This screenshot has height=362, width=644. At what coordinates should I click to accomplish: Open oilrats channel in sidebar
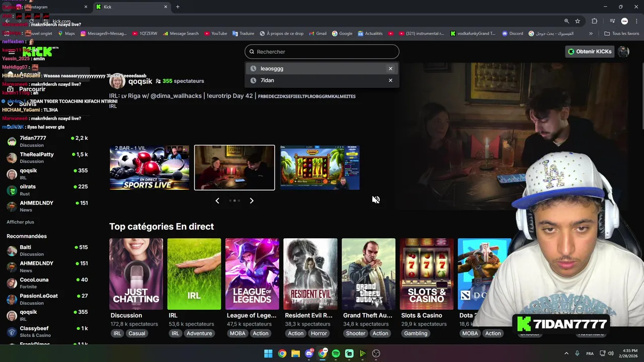coord(47,190)
